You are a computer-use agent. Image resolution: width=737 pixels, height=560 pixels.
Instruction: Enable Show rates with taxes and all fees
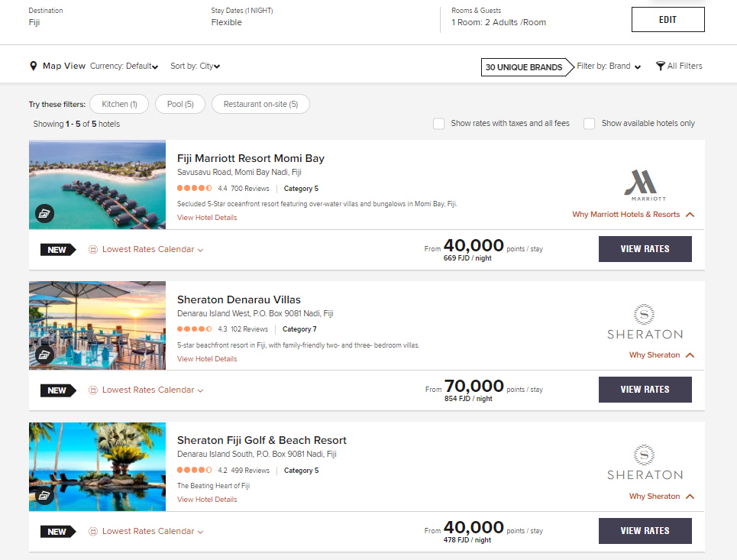pos(439,123)
